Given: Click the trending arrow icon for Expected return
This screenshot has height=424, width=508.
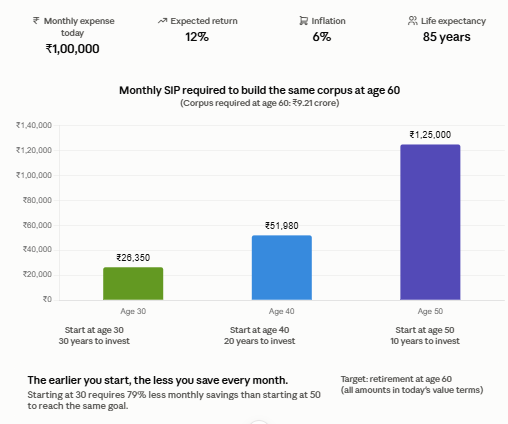Looking at the screenshot, I should [162, 21].
